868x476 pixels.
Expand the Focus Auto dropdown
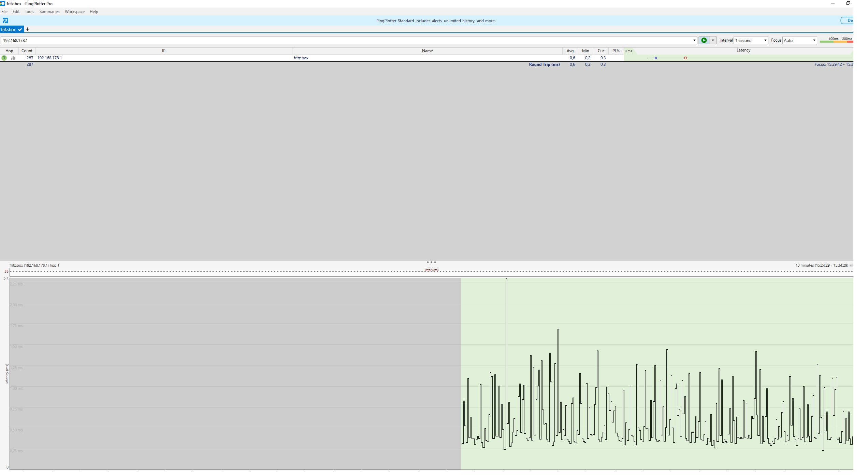[799, 40]
